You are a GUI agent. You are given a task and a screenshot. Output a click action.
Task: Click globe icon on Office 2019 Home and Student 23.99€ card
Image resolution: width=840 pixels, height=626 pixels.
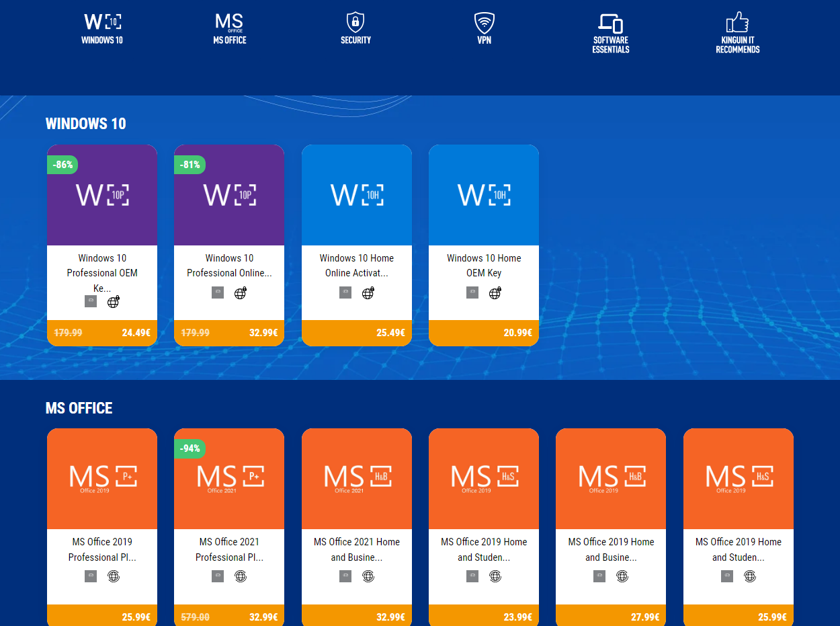click(x=495, y=576)
